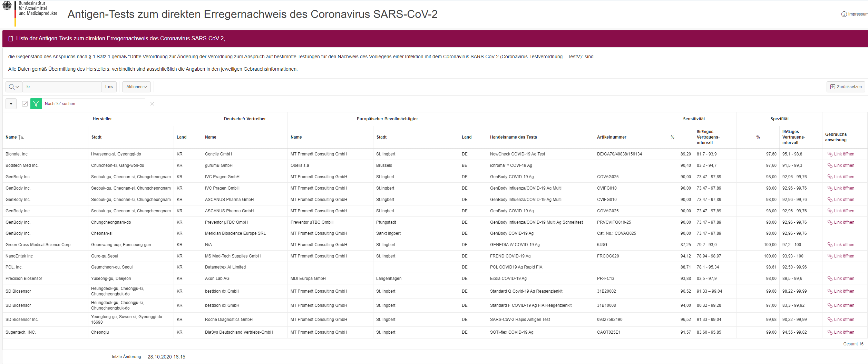The image size is (868, 364).
Task: Click the Bundesinstitut eagle logo
Action: pyautogui.click(x=7, y=6)
